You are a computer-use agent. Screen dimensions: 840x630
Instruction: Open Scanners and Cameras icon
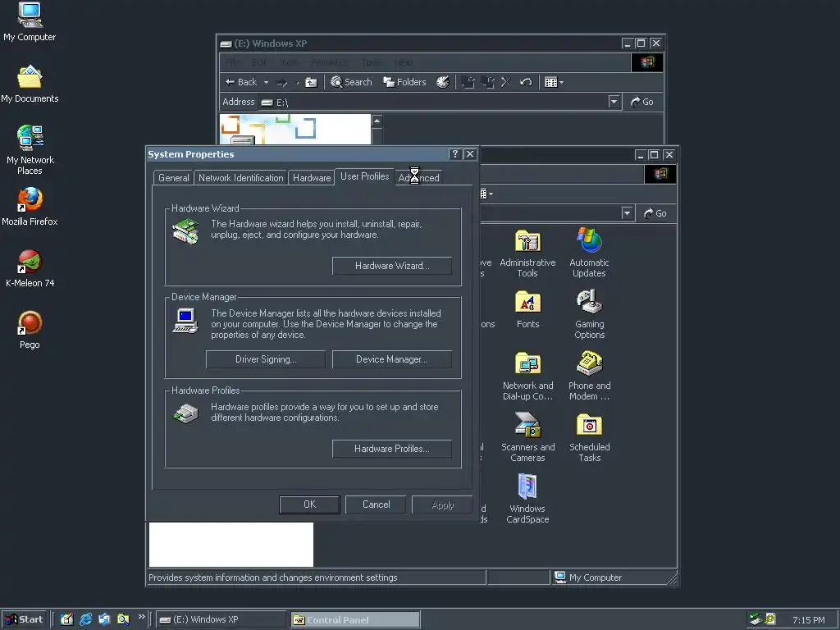[x=527, y=438]
